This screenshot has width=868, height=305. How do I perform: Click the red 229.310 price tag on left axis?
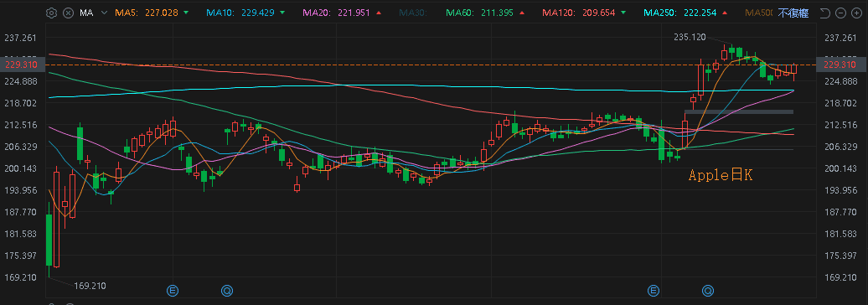(x=21, y=65)
